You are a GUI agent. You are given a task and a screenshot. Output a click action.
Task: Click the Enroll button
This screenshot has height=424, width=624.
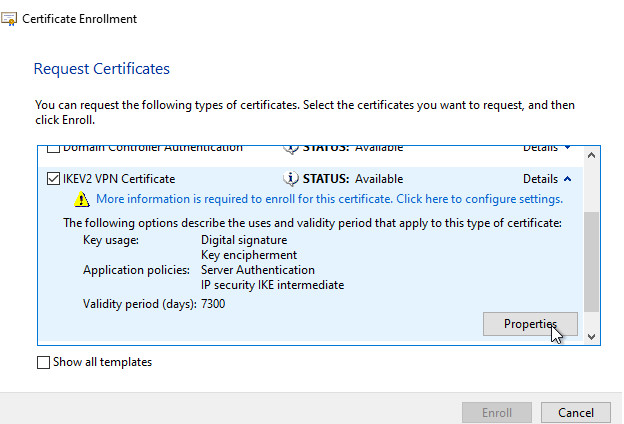tap(496, 412)
